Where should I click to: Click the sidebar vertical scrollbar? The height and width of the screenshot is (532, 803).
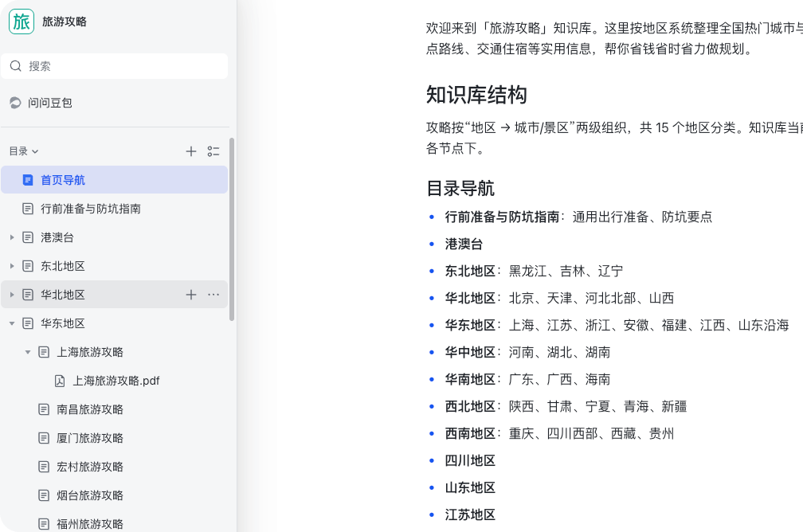[x=232, y=229]
